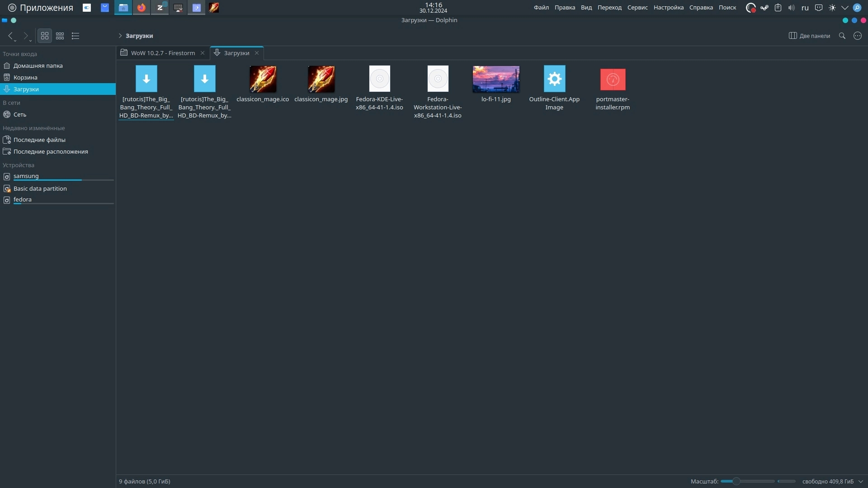Open Сеть in the places panel
Viewport: 868px width, 488px height.
click(58, 114)
